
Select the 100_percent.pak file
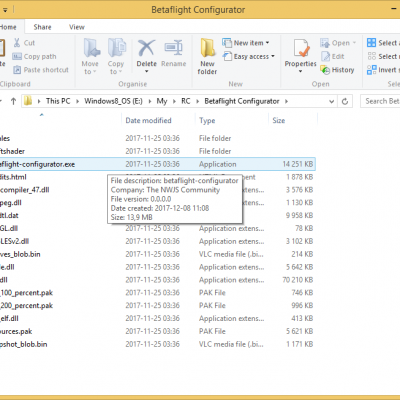point(26,293)
